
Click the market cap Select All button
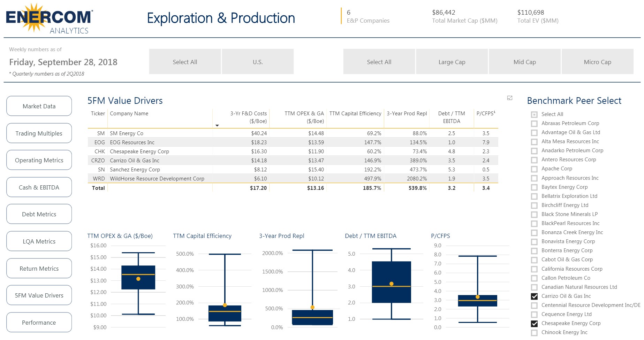point(379,62)
